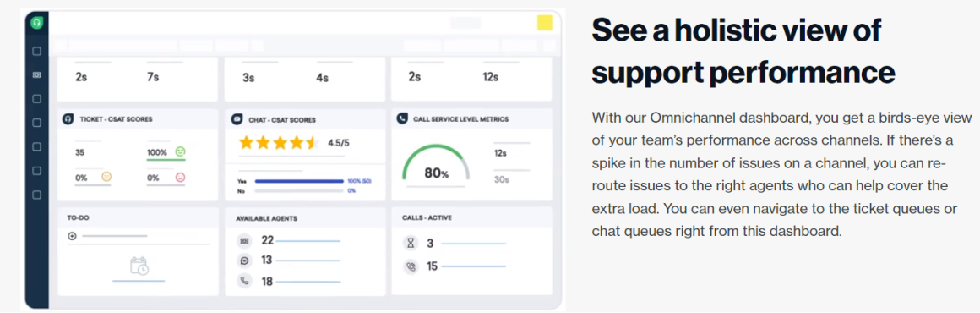Click the blue Yes 100% progress bar
This screenshot has height=313, width=980.
299,182
